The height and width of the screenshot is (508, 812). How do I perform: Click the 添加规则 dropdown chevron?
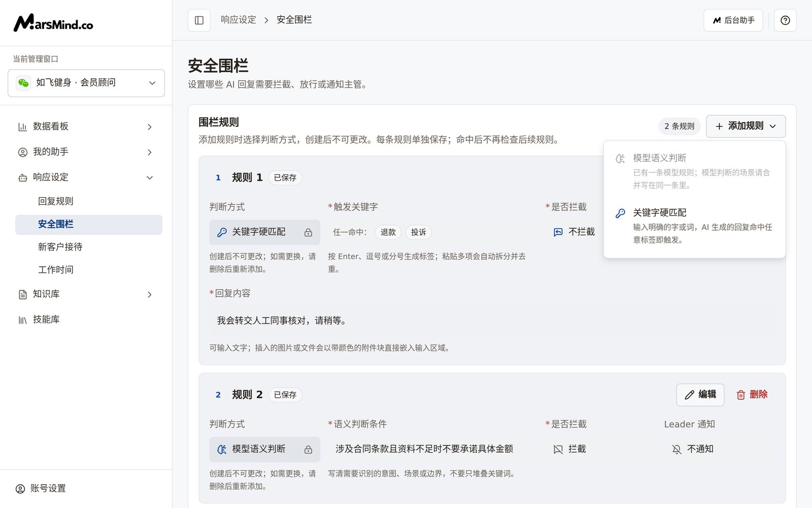click(x=773, y=126)
